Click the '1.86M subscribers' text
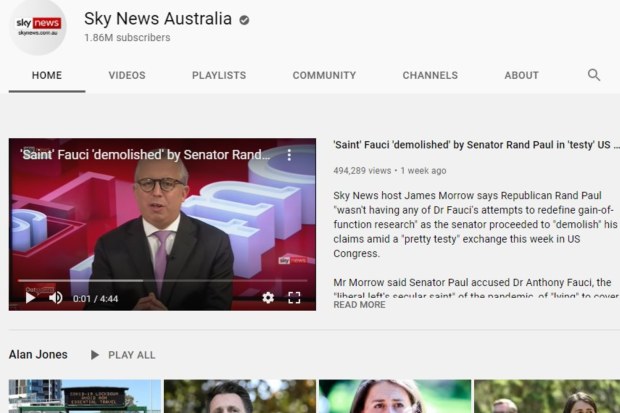 (x=127, y=38)
